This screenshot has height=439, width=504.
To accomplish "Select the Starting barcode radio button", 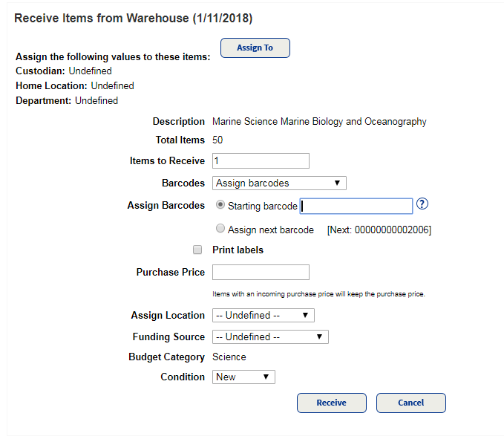I will click(x=220, y=206).
